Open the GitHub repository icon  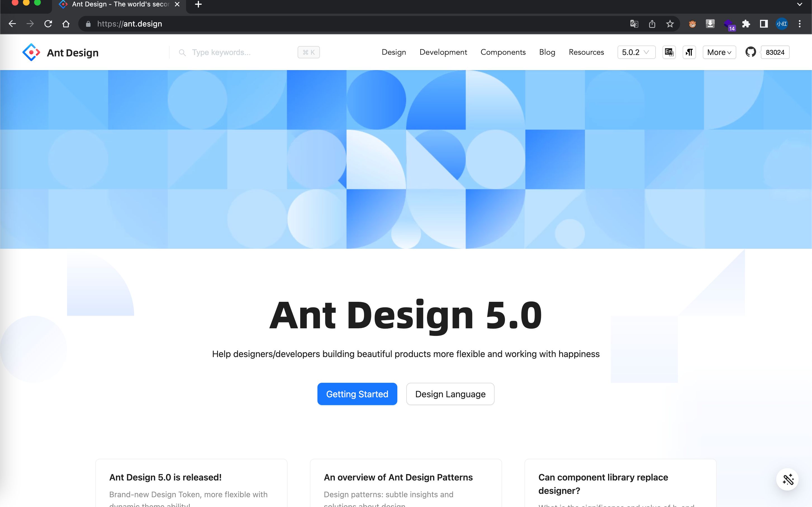(x=751, y=52)
